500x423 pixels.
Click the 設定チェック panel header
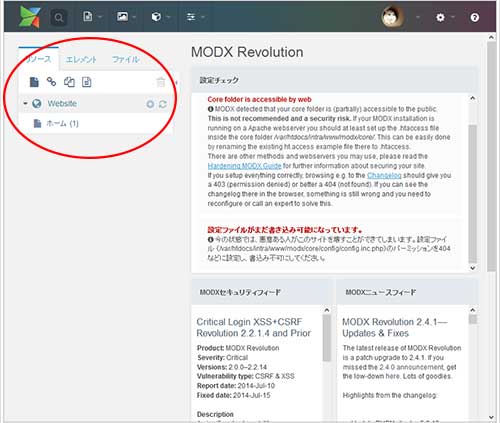coord(334,80)
